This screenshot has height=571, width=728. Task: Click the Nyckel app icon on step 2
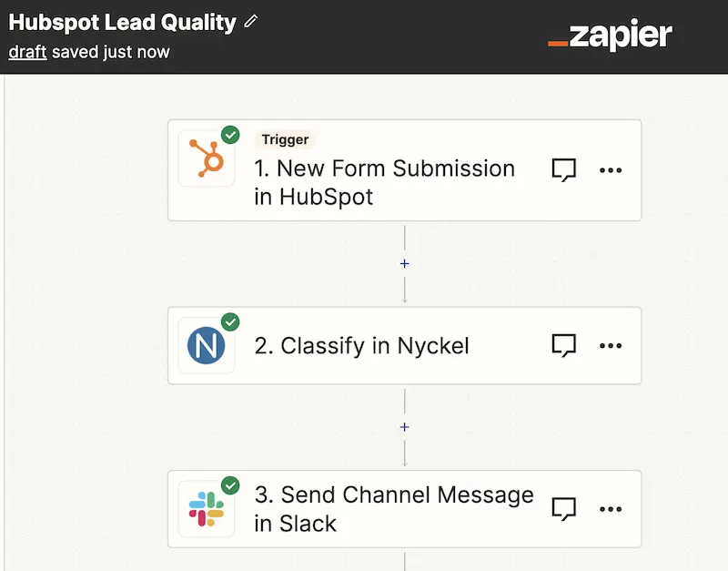pos(207,346)
